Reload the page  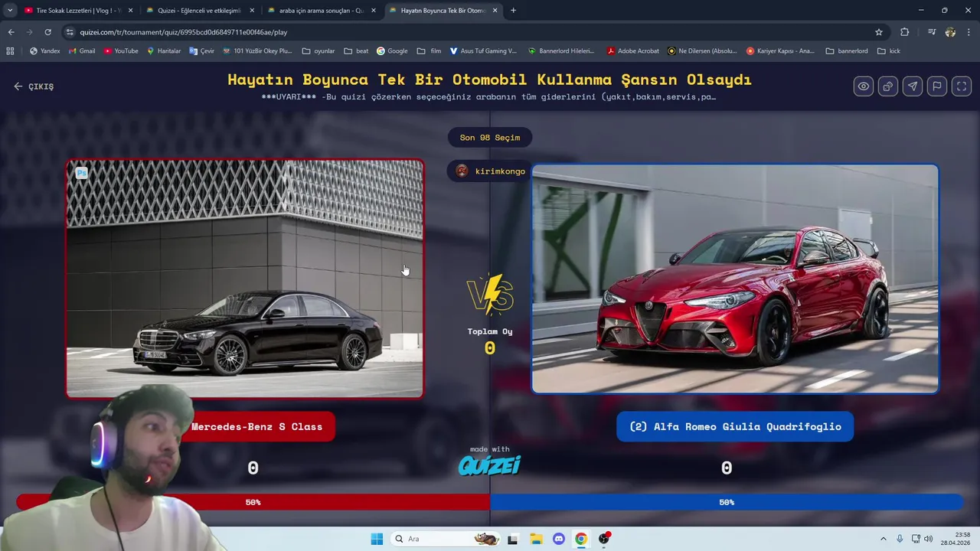click(x=47, y=32)
